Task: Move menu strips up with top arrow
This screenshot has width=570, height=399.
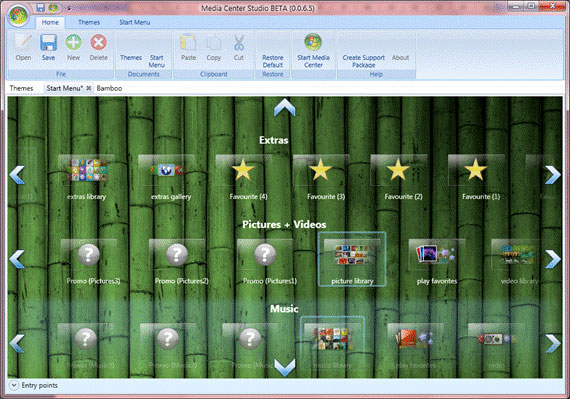Action: pyautogui.click(x=284, y=108)
